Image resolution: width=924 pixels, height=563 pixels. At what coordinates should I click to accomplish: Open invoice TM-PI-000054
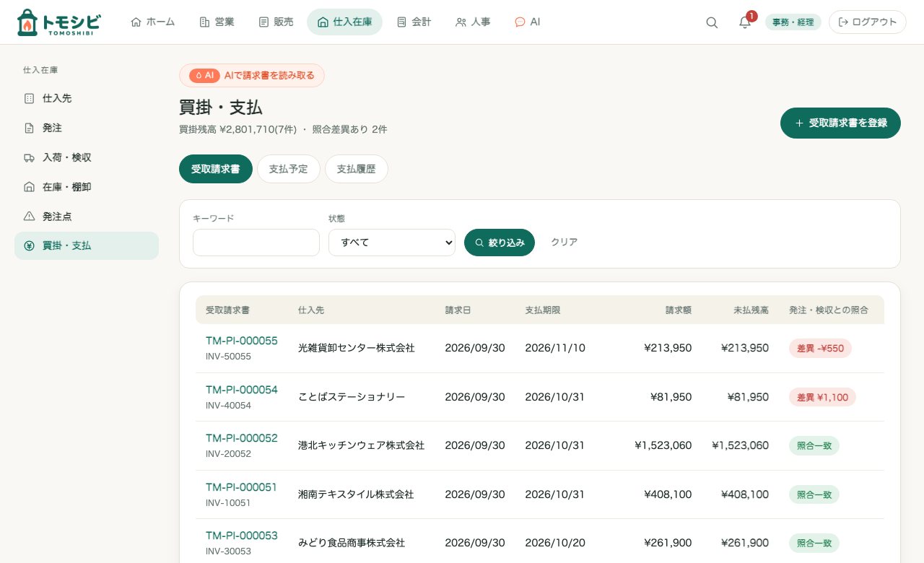[x=241, y=390]
